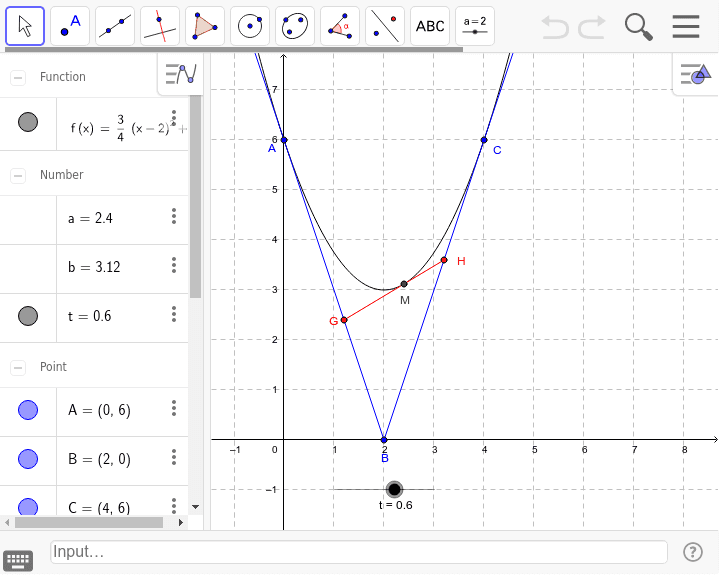
Task: Click point C on the graph
Action: tap(484, 140)
